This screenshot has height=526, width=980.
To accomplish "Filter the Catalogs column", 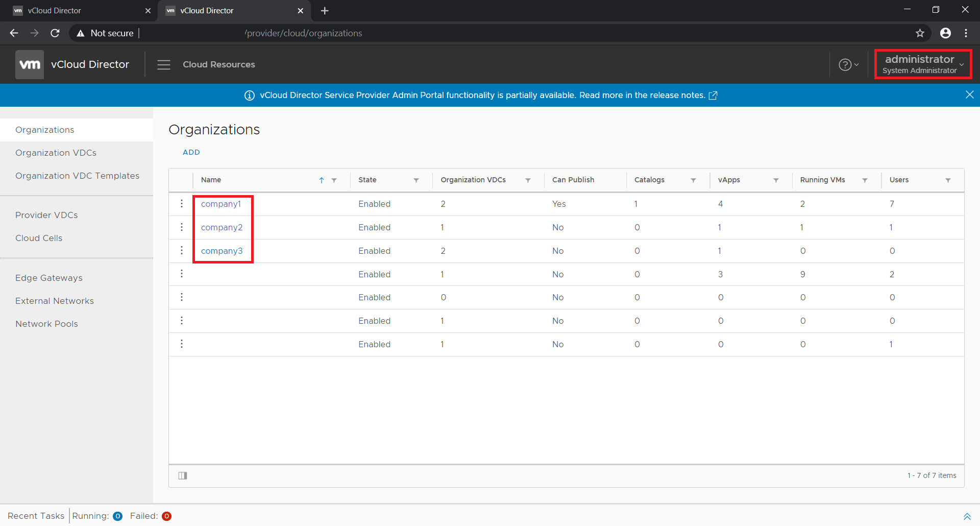I will click(694, 180).
